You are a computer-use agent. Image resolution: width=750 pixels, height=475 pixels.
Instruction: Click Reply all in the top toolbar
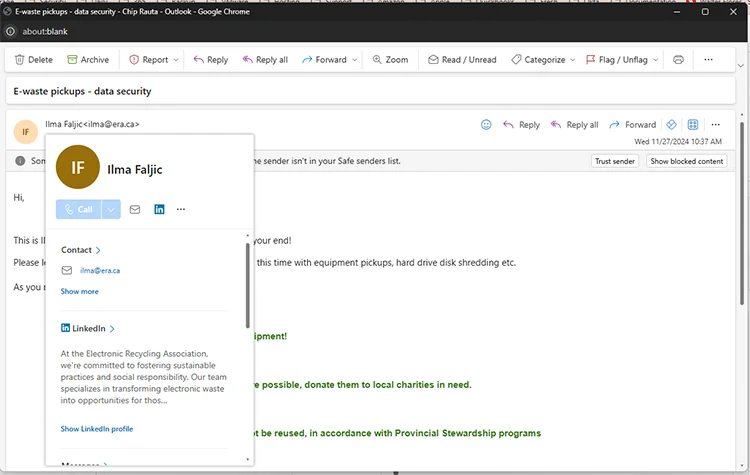pyautogui.click(x=265, y=60)
